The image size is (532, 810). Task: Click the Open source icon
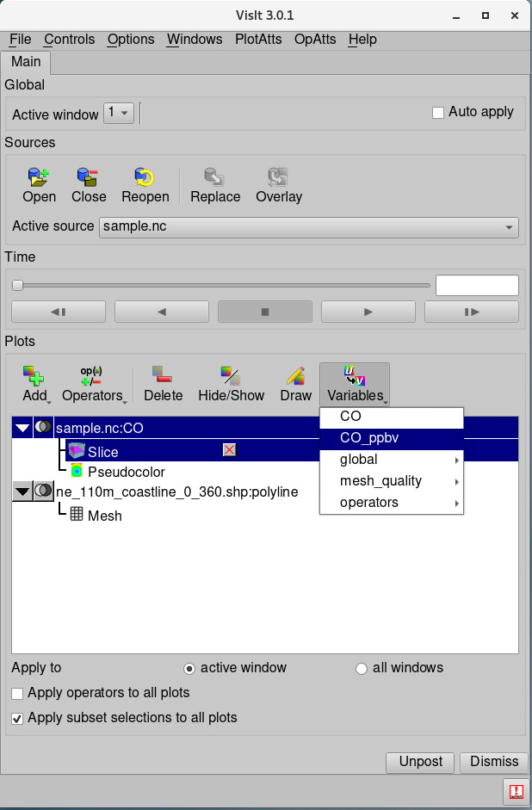pos(39,178)
